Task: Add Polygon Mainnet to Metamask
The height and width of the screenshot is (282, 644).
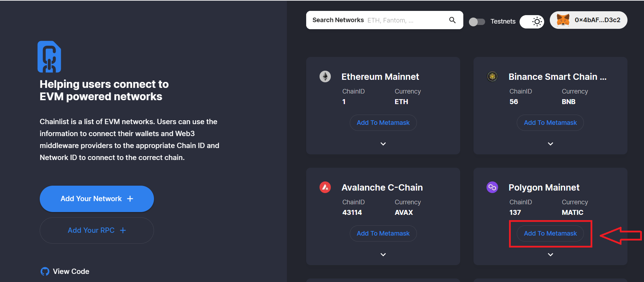Action: tap(550, 233)
